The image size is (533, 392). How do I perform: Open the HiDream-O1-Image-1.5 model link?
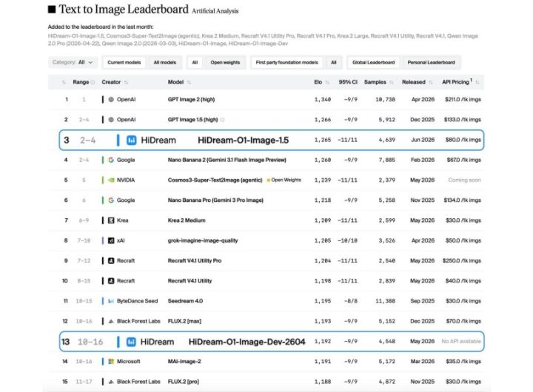coord(243,141)
